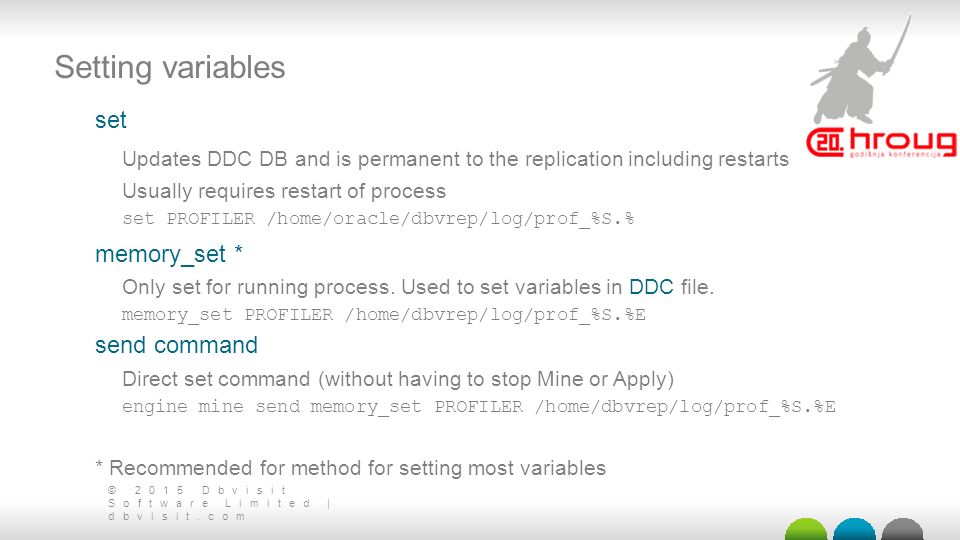Click the Updates DDC DB description text
Image resolution: width=960 pixels, height=540 pixels.
[x=456, y=159]
